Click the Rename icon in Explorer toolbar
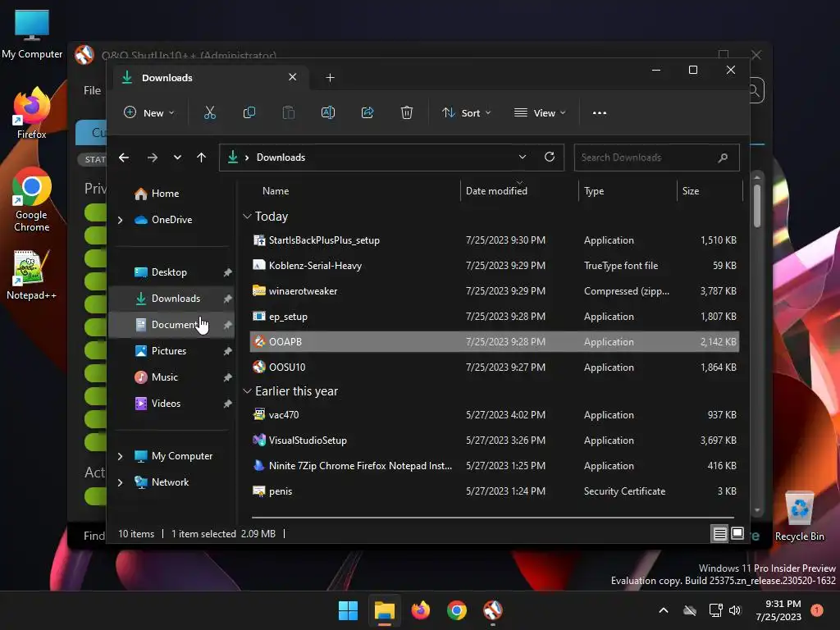 click(328, 112)
